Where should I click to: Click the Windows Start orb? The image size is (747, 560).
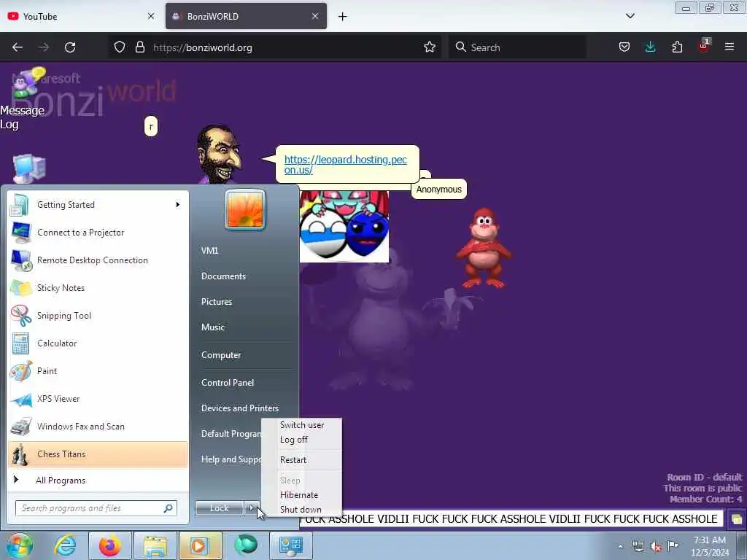(x=20, y=545)
